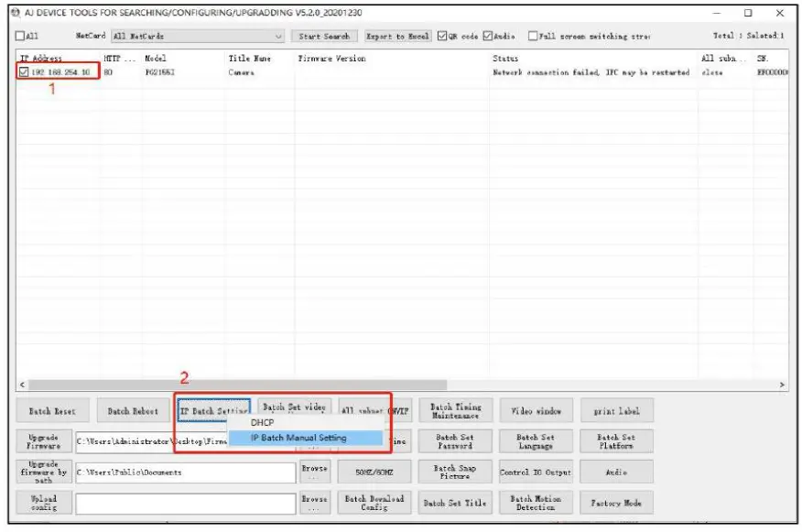Screen dimensions: 802x532
Task: Enable Full screen switching stream checkbox
Action: pyautogui.click(x=533, y=36)
